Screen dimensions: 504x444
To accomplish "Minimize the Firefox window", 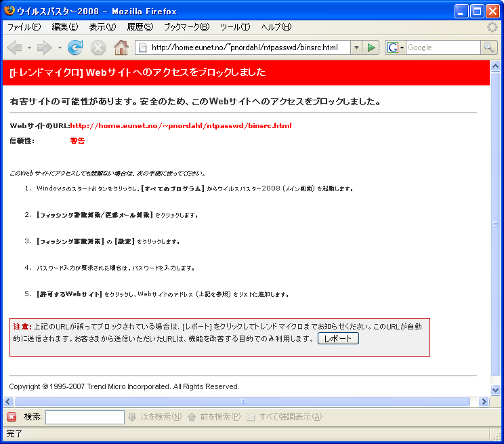I will 461,12.
